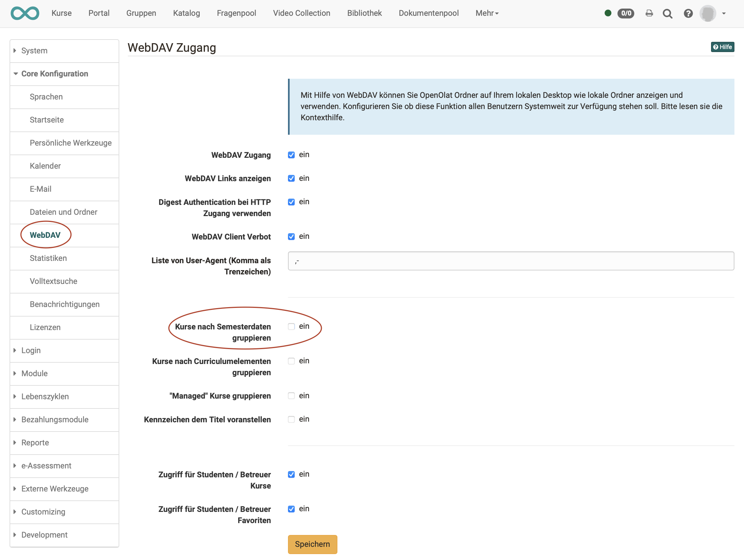Click the search magnifier icon
744x560 pixels.
coord(667,14)
